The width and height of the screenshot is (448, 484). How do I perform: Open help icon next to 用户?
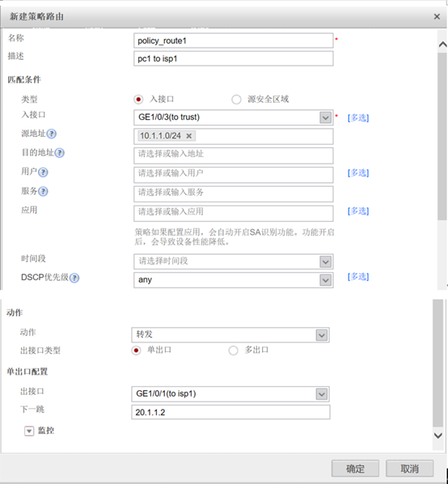coord(43,172)
